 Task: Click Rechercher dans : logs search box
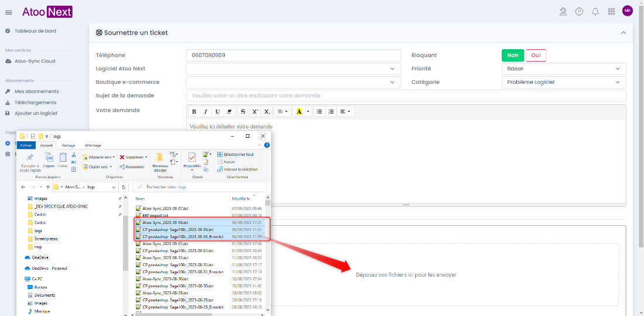pos(200,187)
